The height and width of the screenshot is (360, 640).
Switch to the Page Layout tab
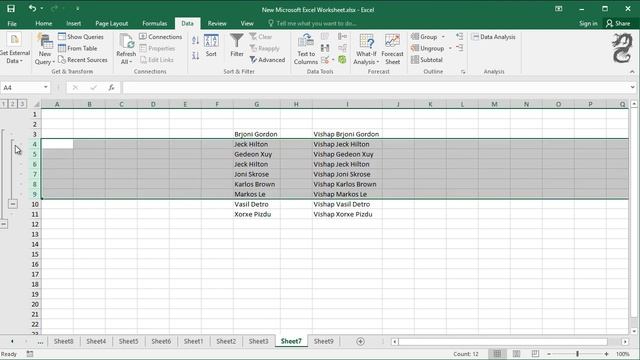coord(111,23)
